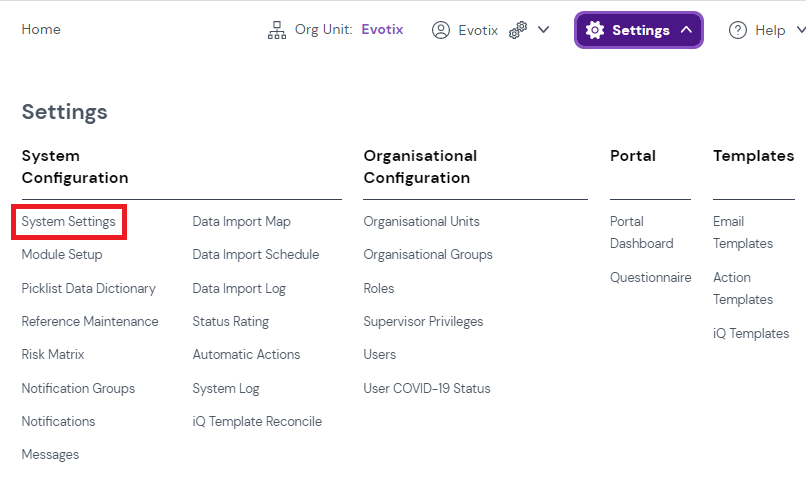Collapse the Settings menu chevron
Image resolution: width=806 pixels, height=478 pixels.
click(686, 30)
